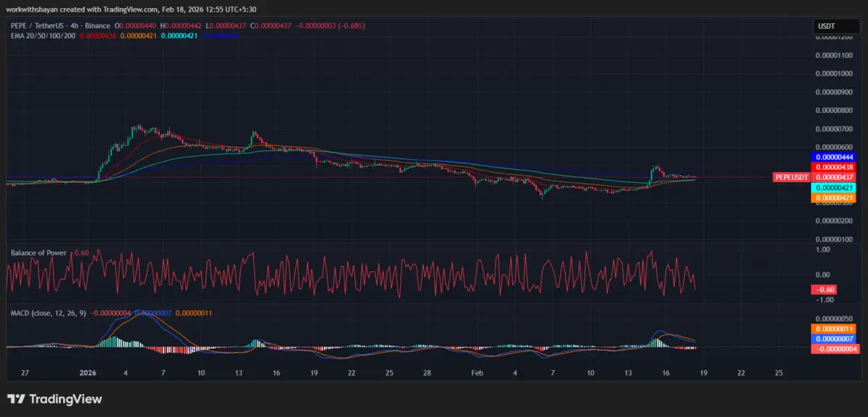
Task: Click the orange 0.00000421 EMA price tag
Action: [x=835, y=197]
